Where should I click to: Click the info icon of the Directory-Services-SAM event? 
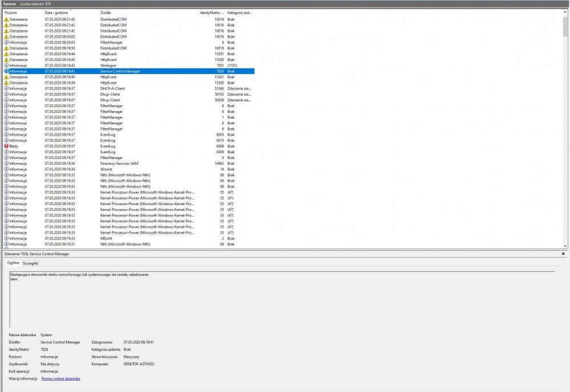pos(6,164)
